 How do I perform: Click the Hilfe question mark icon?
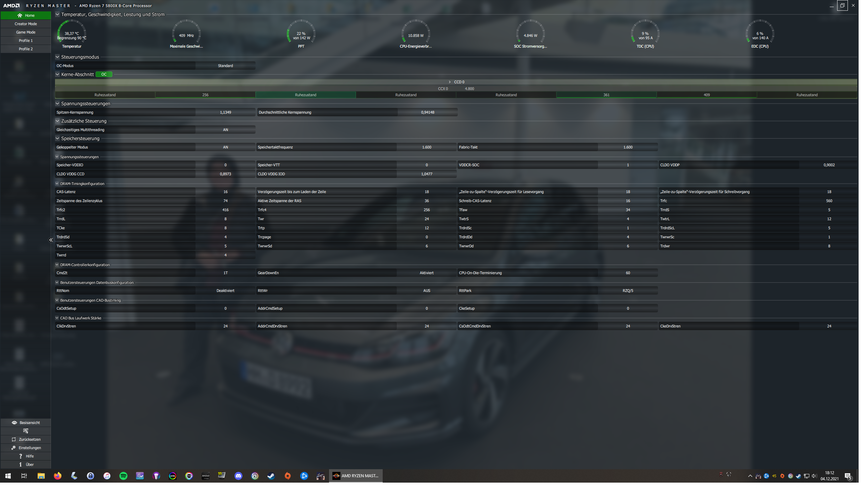(20, 456)
